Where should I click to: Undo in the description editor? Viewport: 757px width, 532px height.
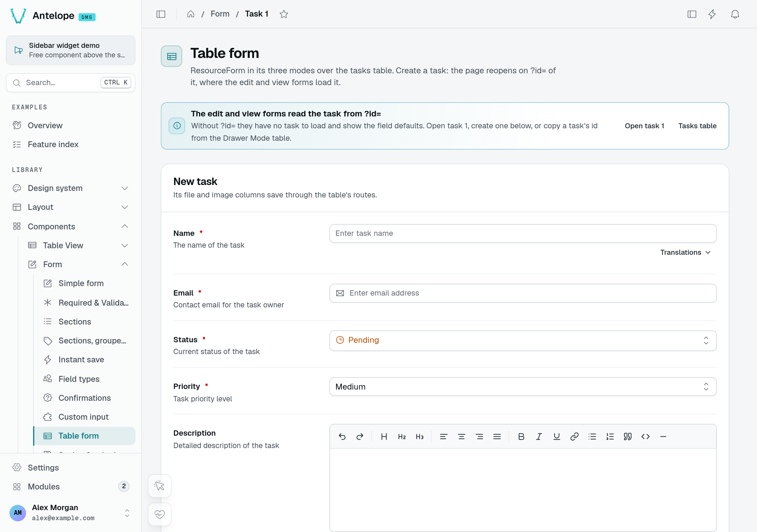tap(342, 437)
